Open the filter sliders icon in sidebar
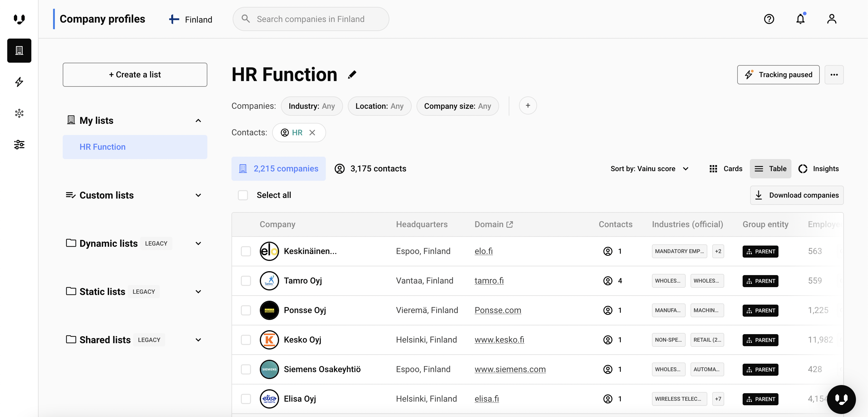Viewport: 868px width, 417px height. (x=19, y=145)
